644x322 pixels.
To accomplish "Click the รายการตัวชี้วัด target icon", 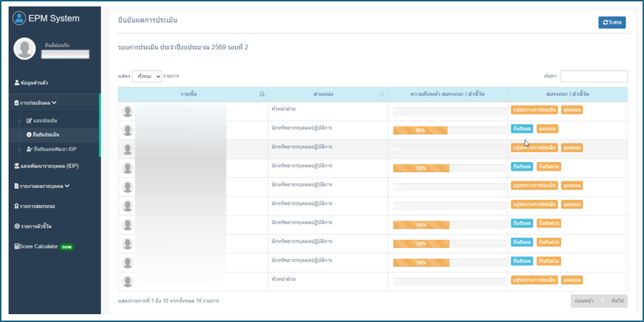I will [x=17, y=226].
